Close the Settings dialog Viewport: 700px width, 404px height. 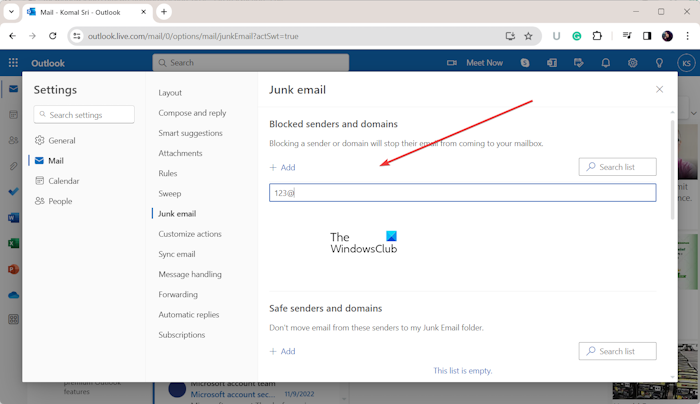point(659,89)
